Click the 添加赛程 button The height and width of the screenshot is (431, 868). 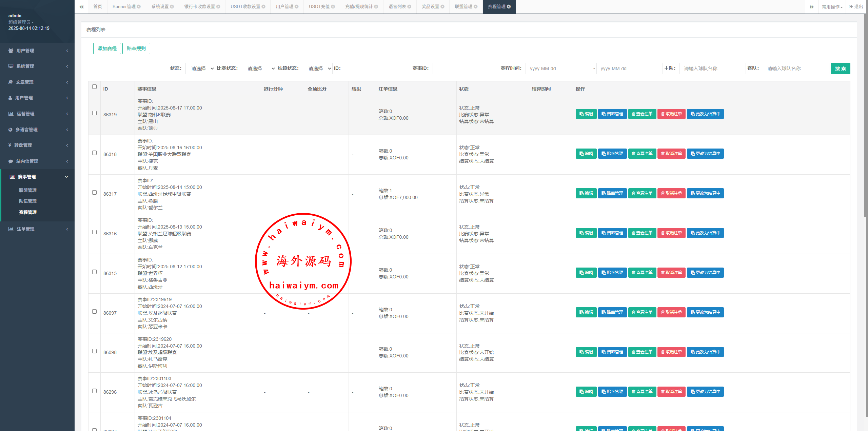(107, 48)
